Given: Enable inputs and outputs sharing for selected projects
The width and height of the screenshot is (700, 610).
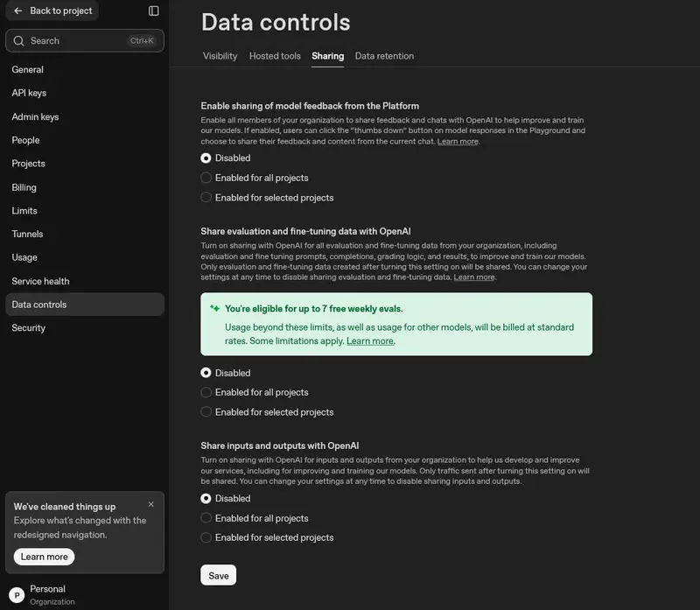Looking at the screenshot, I should pos(206,537).
